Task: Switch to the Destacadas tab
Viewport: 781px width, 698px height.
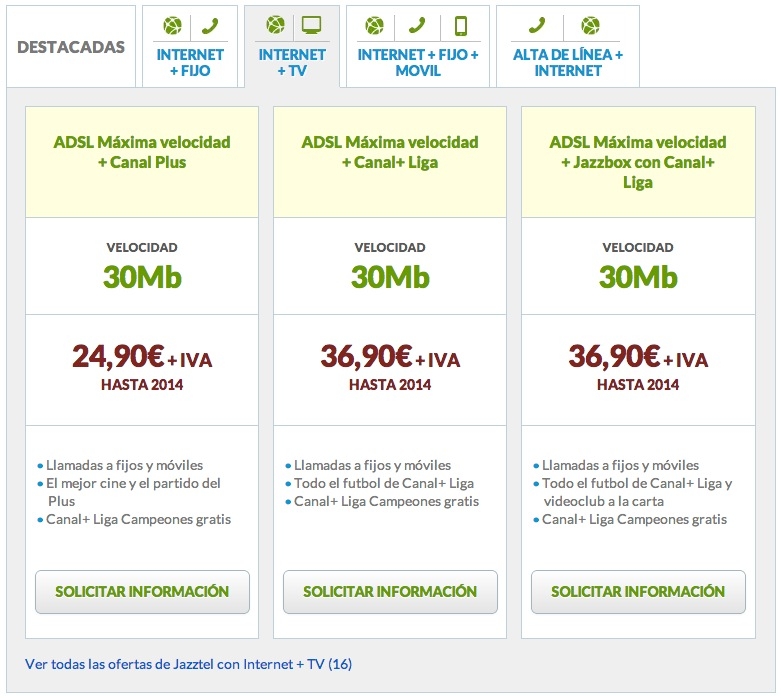Action: pyautogui.click(x=71, y=47)
